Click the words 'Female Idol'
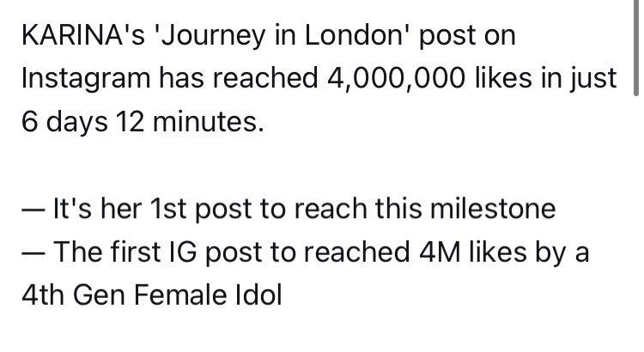The image size is (644, 352). pos(209,295)
